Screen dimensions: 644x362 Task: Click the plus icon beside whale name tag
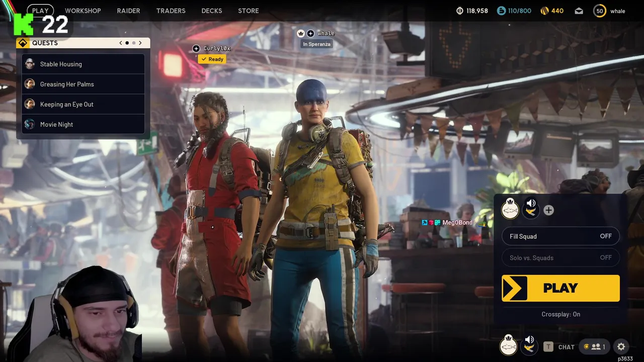pyautogui.click(x=310, y=34)
